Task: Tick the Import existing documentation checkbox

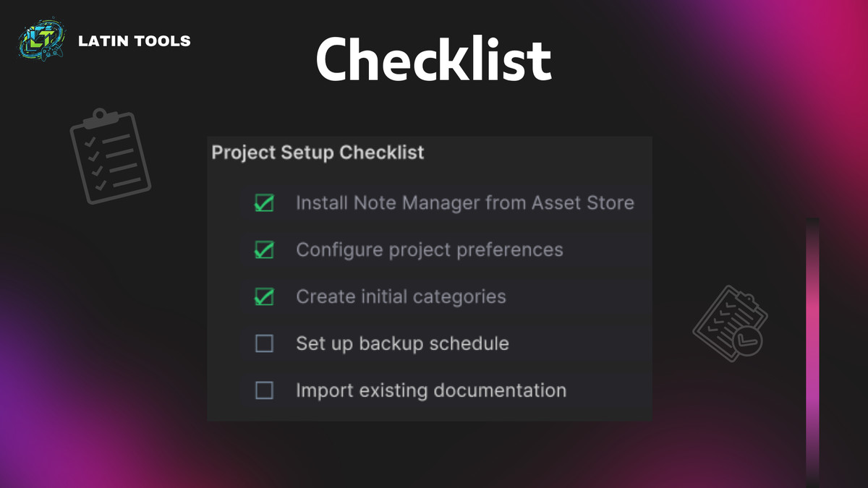Action: click(x=264, y=390)
